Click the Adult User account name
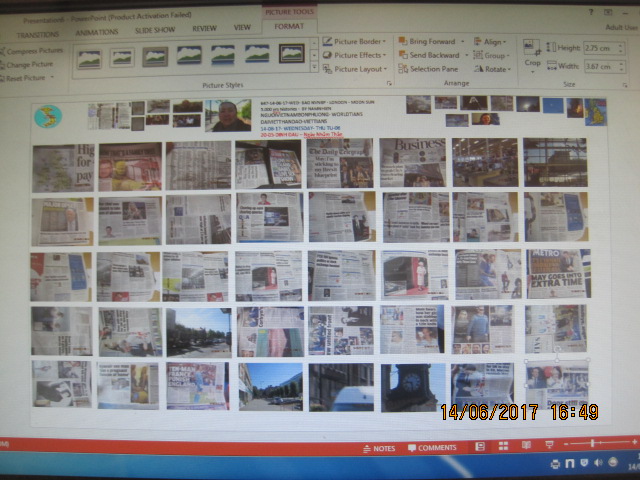The width and height of the screenshot is (640, 480). coord(622,27)
